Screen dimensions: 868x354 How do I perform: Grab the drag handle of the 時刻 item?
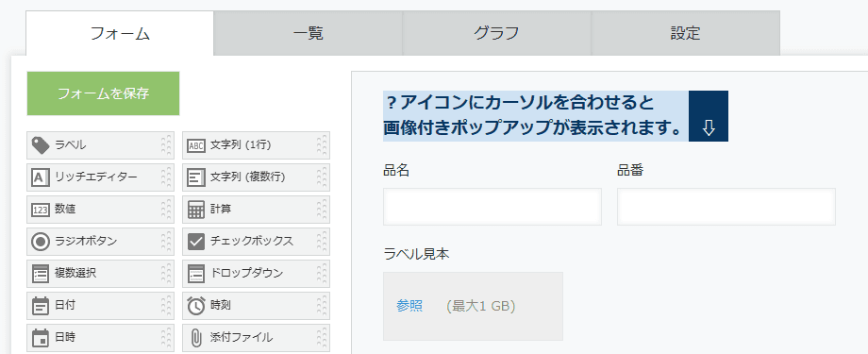pyautogui.click(x=321, y=306)
